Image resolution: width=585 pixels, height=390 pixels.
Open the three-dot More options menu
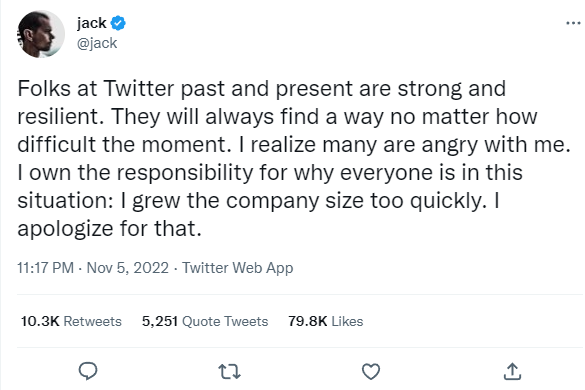[573, 23]
